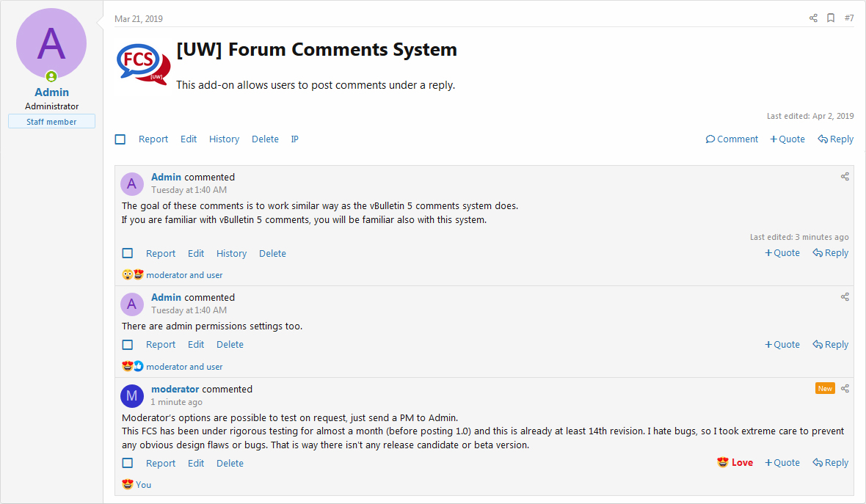This screenshot has height=504, width=866.
Task: Tick the checkbox for the main post
Action: 120,139
